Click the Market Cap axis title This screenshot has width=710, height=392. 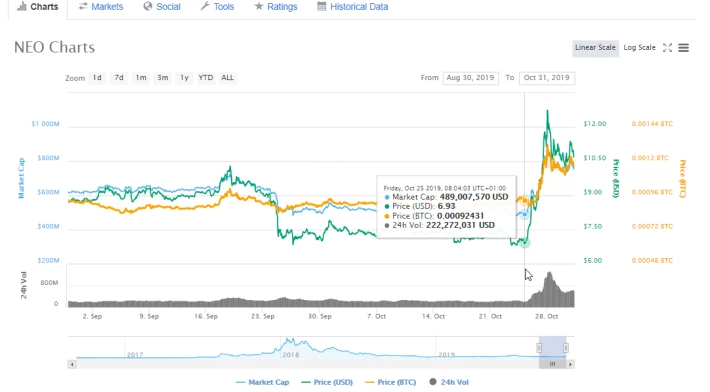pos(21,178)
